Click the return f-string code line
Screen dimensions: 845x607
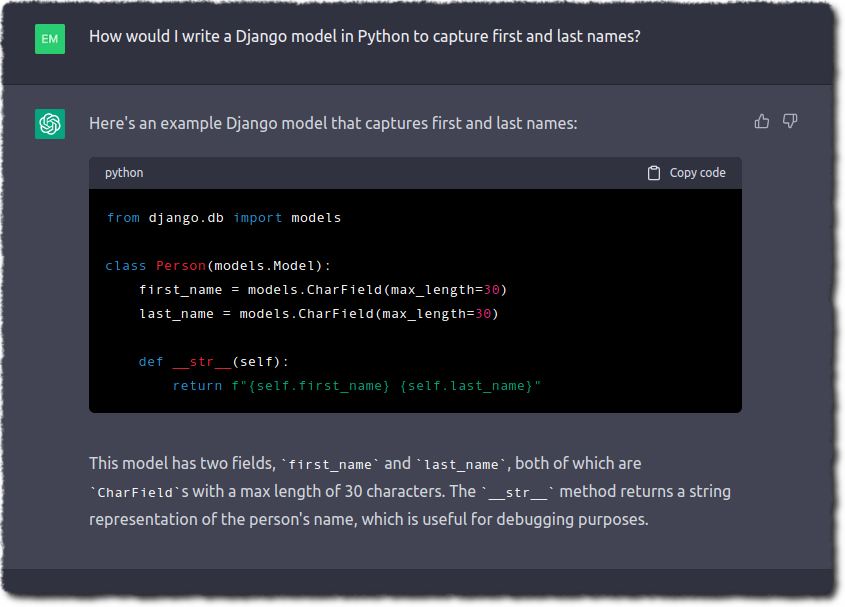[x=356, y=386]
